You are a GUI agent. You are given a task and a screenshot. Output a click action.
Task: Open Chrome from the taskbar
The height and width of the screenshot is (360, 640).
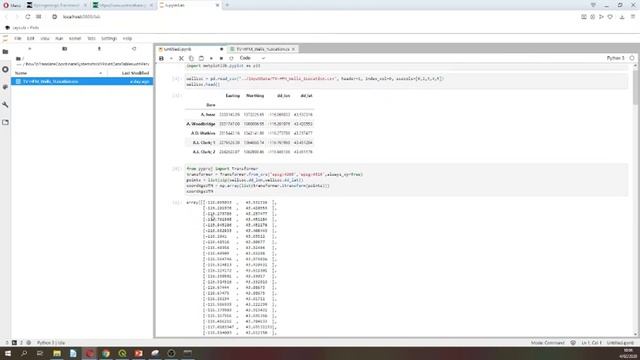click(x=106, y=353)
